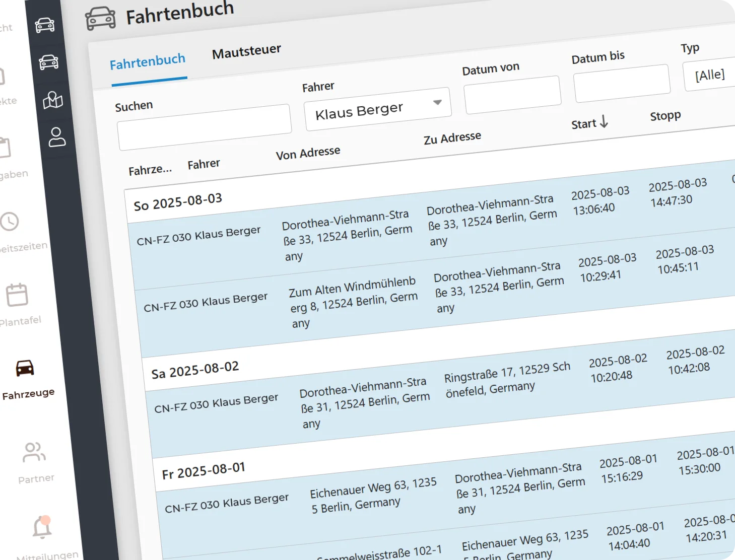The width and height of the screenshot is (735, 560).
Task: Open Plantafel calendar in left navigation
Action: coord(18,305)
